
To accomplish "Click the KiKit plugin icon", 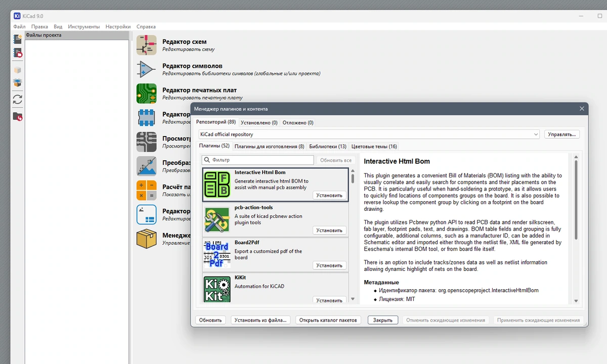I will pos(217,289).
